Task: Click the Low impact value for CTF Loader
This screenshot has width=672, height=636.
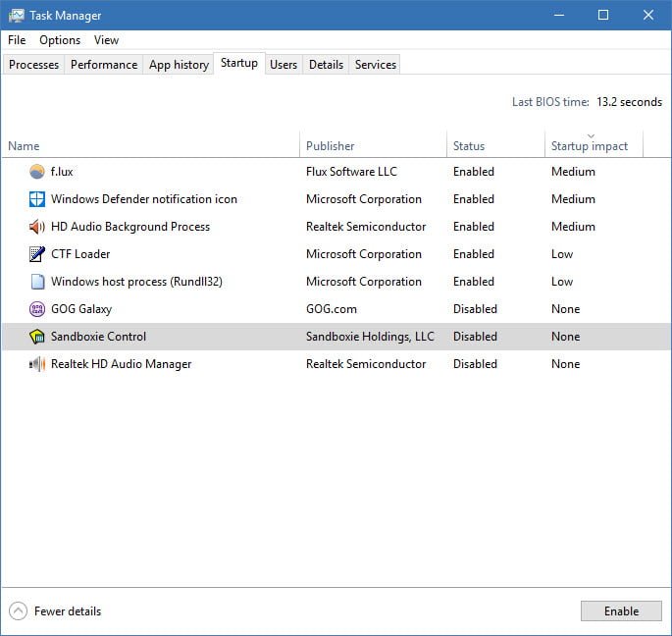Action: click(562, 254)
